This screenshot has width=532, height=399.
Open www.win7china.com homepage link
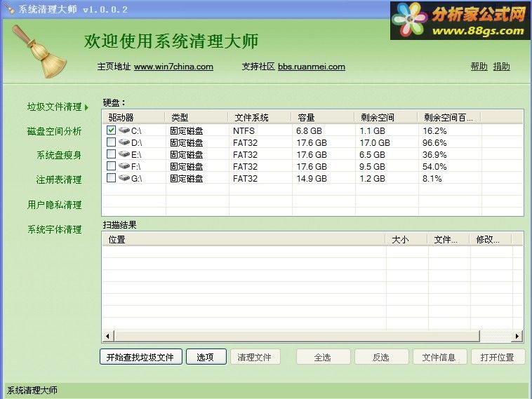pos(173,67)
